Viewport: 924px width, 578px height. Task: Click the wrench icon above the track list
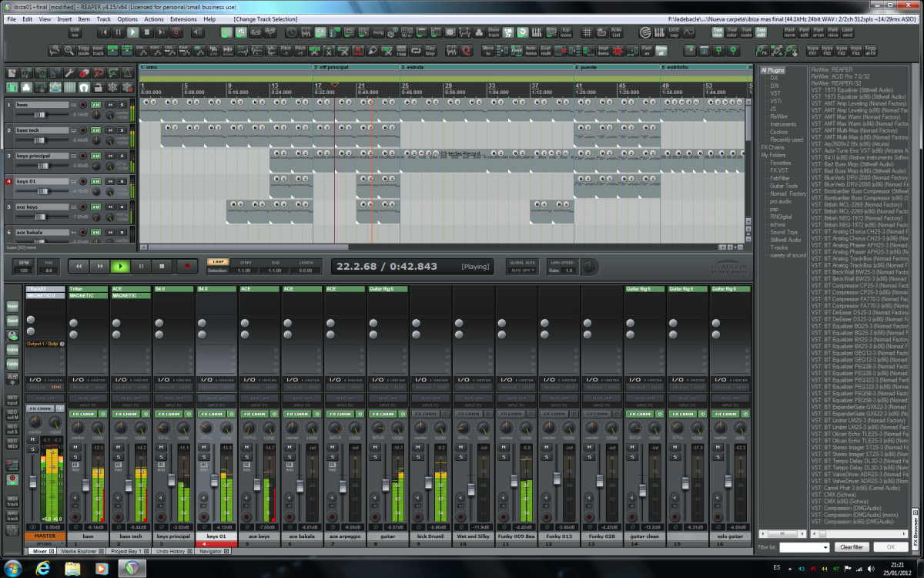(x=69, y=73)
